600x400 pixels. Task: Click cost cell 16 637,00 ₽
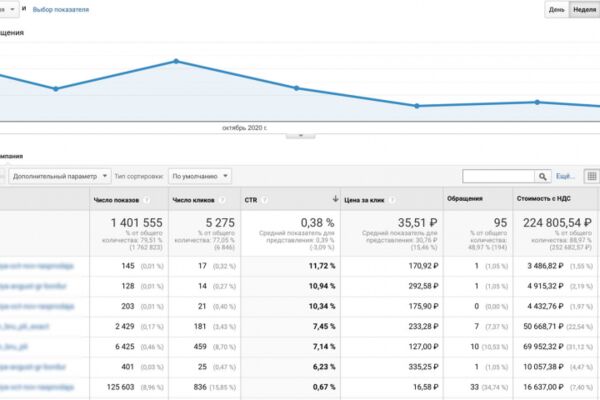pos(543,387)
